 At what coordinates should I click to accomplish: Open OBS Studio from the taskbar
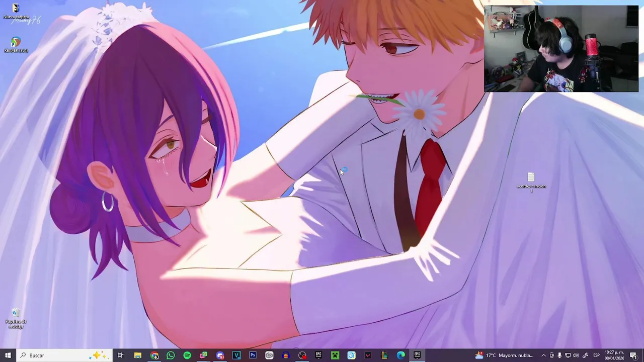(302, 355)
